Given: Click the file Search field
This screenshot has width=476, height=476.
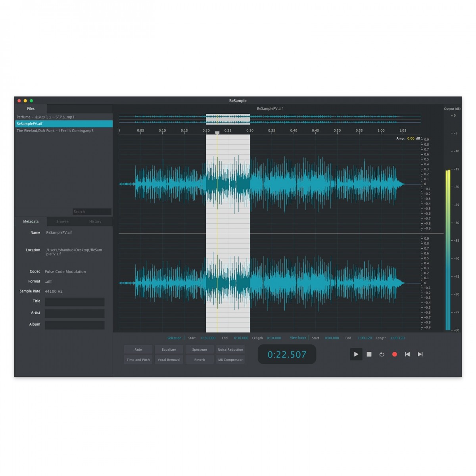Looking at the screenshot, I should point(92,211).
